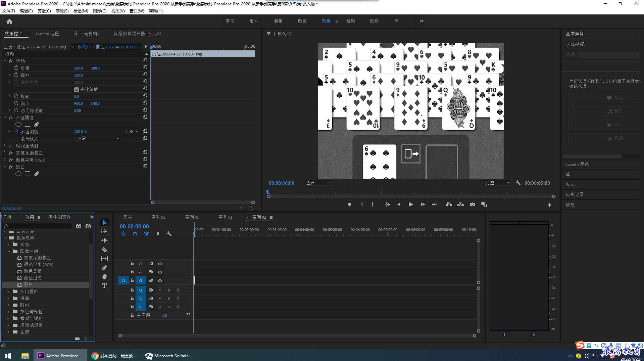Open Microsoft Solitaire from taskbar
Image resolution: width=644 pixels, height=361 pixels.
(168, 356)
